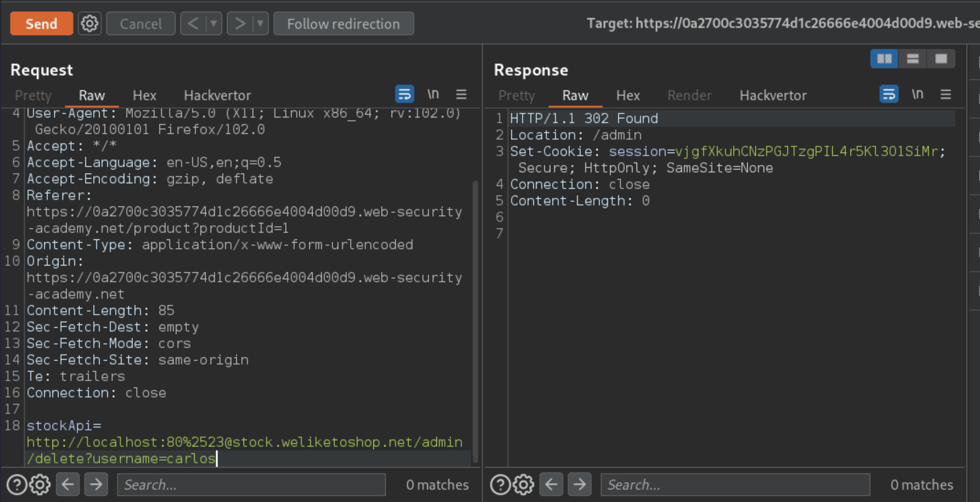Click the Repeater settings gear next to Send
The height and width of the screenshot is (502, 980).
[89, 23]
